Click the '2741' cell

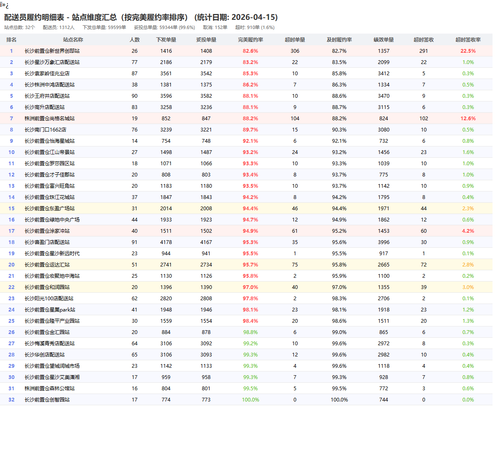click(x=166, y=265)
